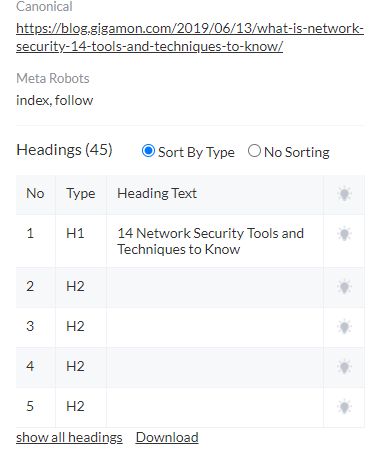Click the Download link

167,437
